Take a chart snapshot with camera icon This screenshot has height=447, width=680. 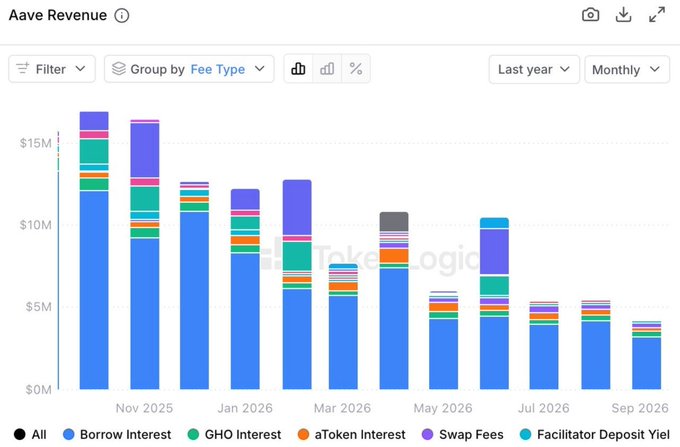(x=590, y=15)
